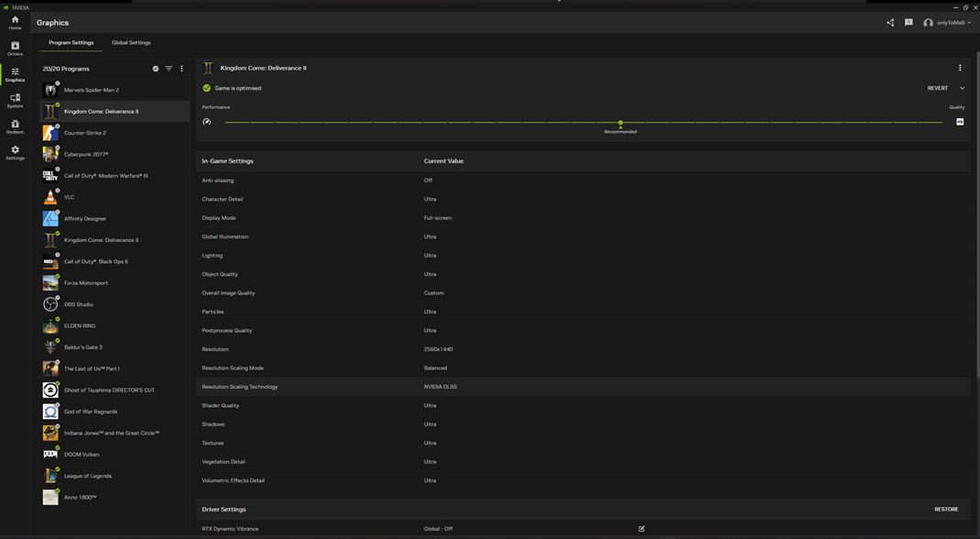This screenshot has width=980, height=539.
Task: Click the Character Detail setting row
Action: click(x=583, y=200)
